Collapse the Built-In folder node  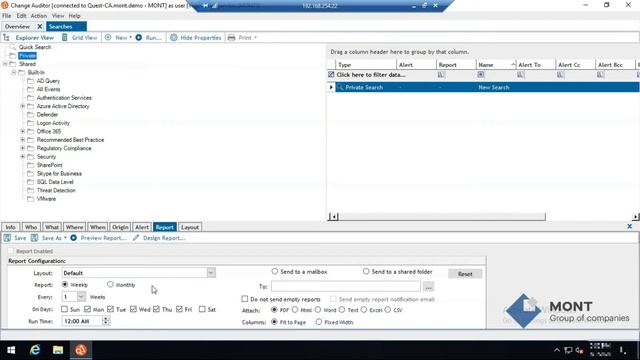click(x=14, y=72)
